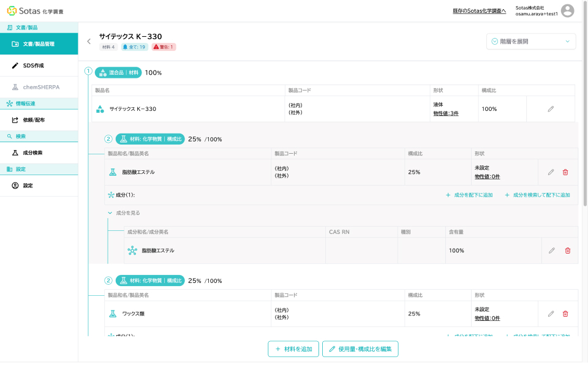The width and height of the screenshot is (588, 392).
Task: Click the flask icon beside 脂肪酸エステル material
Action: tap(113, 172)
